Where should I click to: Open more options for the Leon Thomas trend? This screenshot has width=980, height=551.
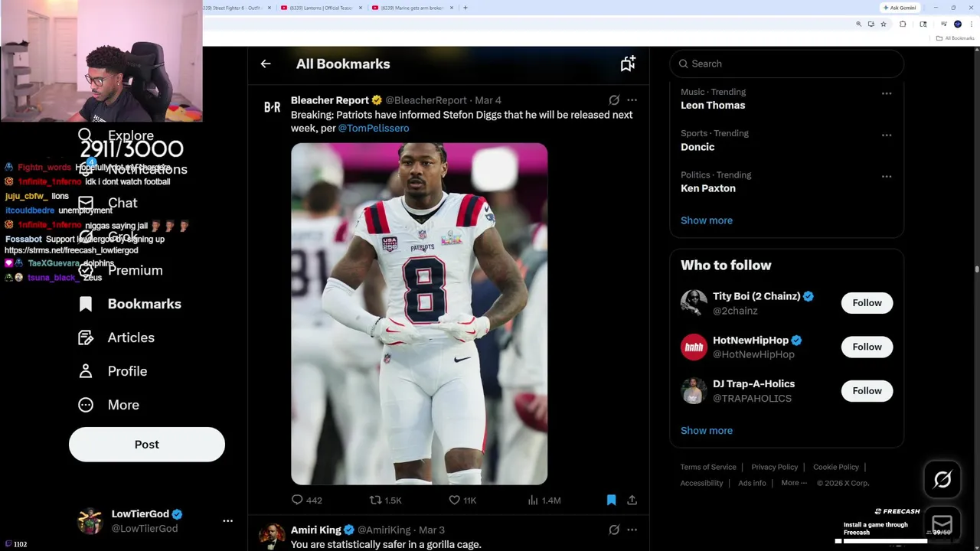point(887,93)
